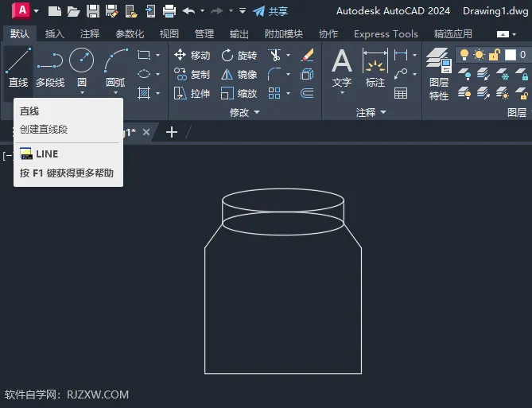The width and height of the screenshot is (532, 408).
Task: Select the Line (直线) tool
Action: tap(18, 68)
